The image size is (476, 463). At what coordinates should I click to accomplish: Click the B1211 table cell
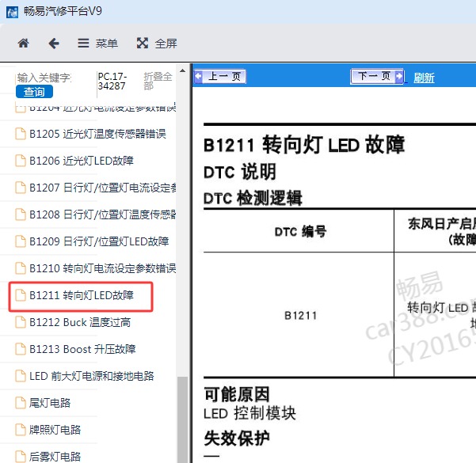pyautogui.click(x=300, y=316)
